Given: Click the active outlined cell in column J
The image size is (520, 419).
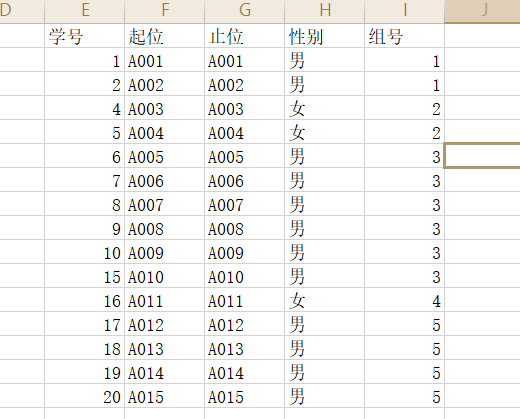Looking at the screenshot, I should point(482,156).
